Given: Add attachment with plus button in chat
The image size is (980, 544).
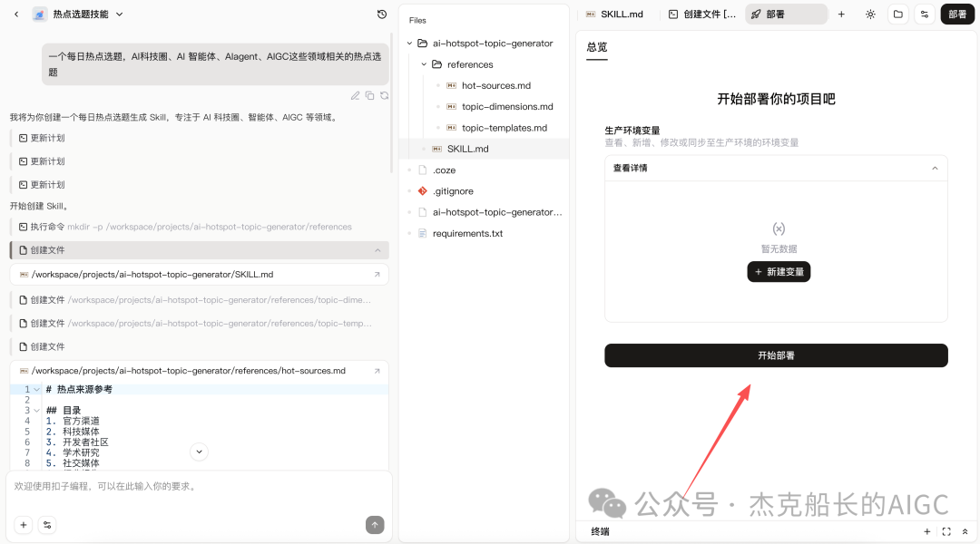Looking at the screenshot, I should point(23,525).
